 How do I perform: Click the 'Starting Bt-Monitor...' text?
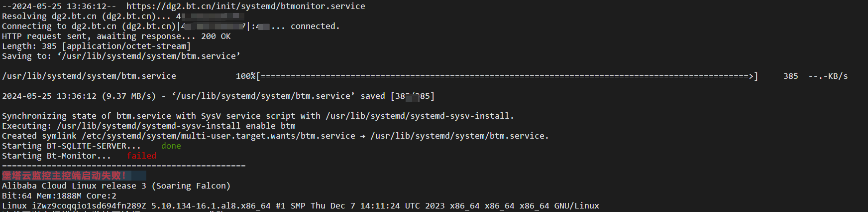(x=56, y=156)
